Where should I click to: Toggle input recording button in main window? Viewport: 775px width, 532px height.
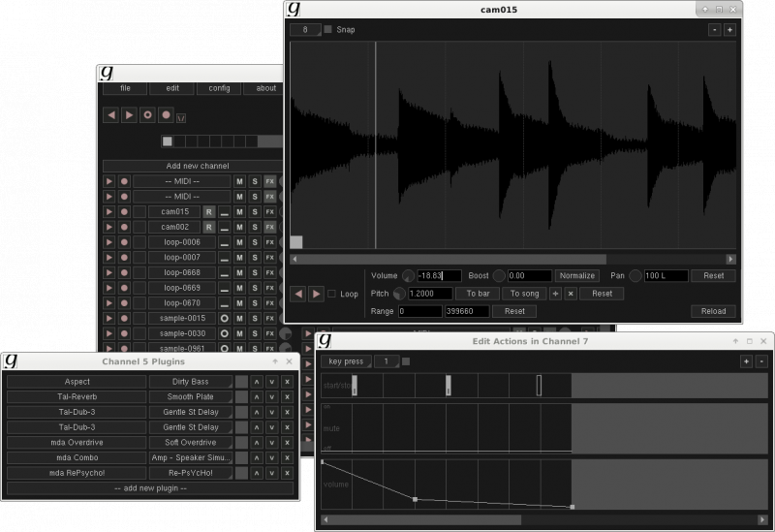[x=166, y=115]
